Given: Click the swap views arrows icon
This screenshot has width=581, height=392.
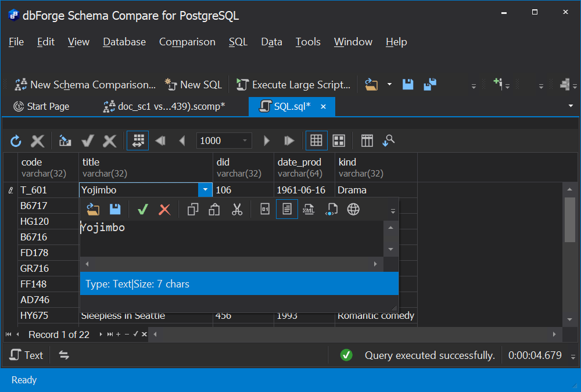Looking at the screenshot, I should (x=64, y=355).
